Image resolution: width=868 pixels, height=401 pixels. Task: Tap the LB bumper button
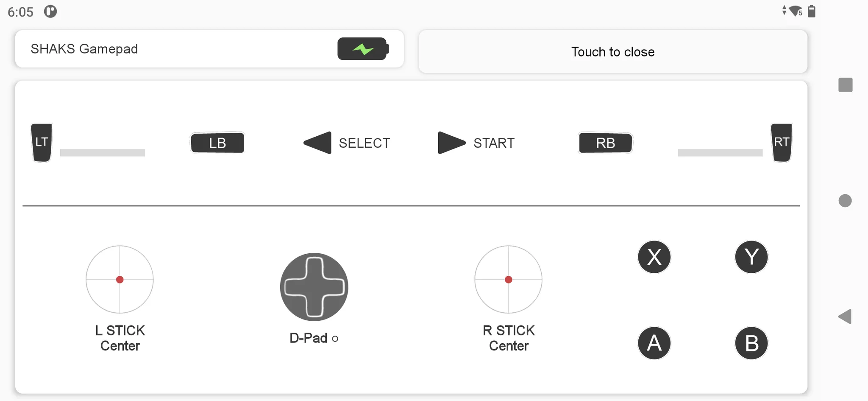point(217,143)
